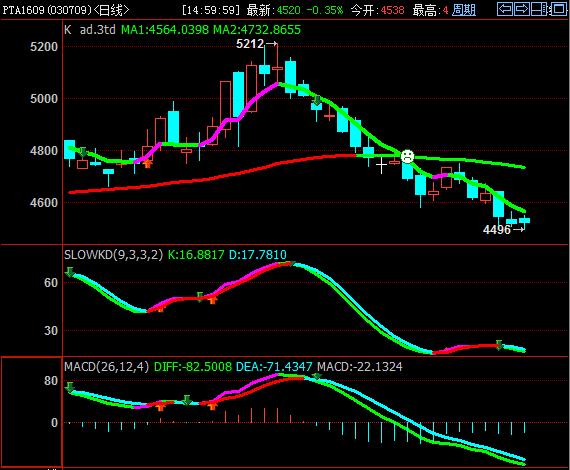
Task: Click orange up-arrow buy signal on price chart
Action: pos(147,164)
